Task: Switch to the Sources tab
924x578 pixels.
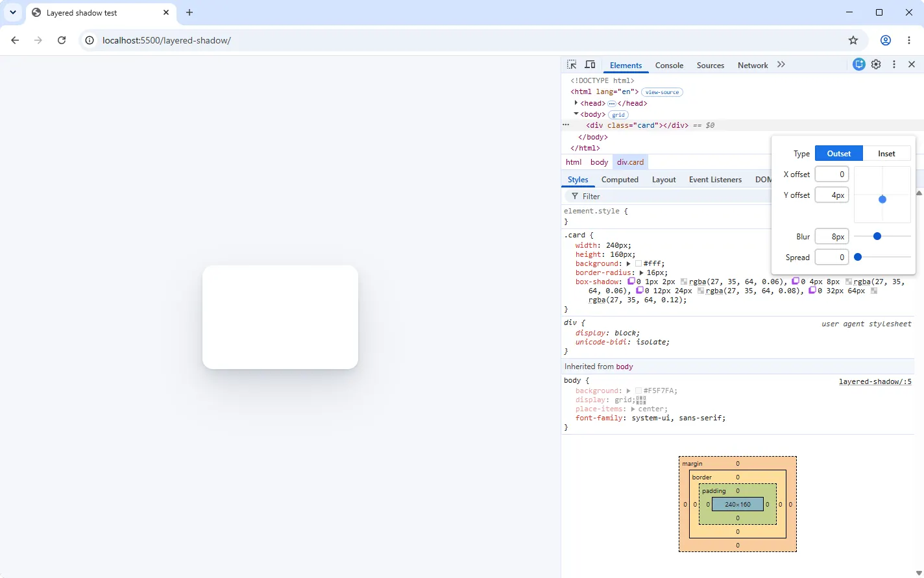Action: (710, 66)
